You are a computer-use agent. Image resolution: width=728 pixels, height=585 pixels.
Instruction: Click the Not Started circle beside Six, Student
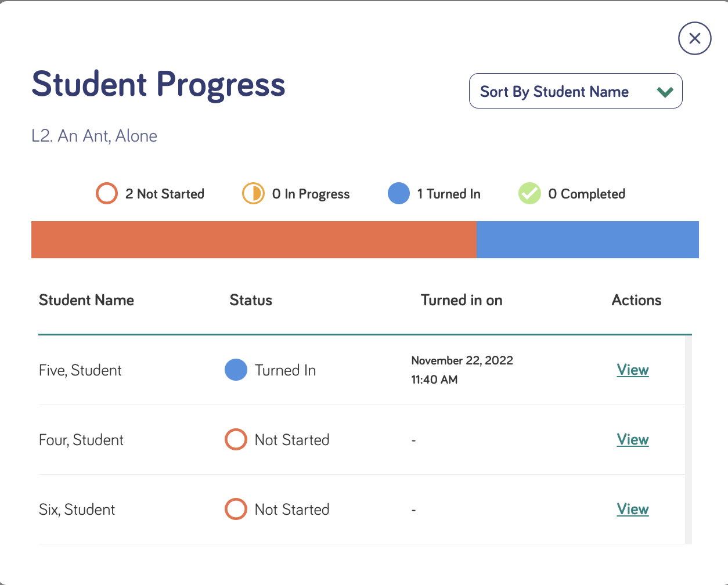tap(236, 509)
